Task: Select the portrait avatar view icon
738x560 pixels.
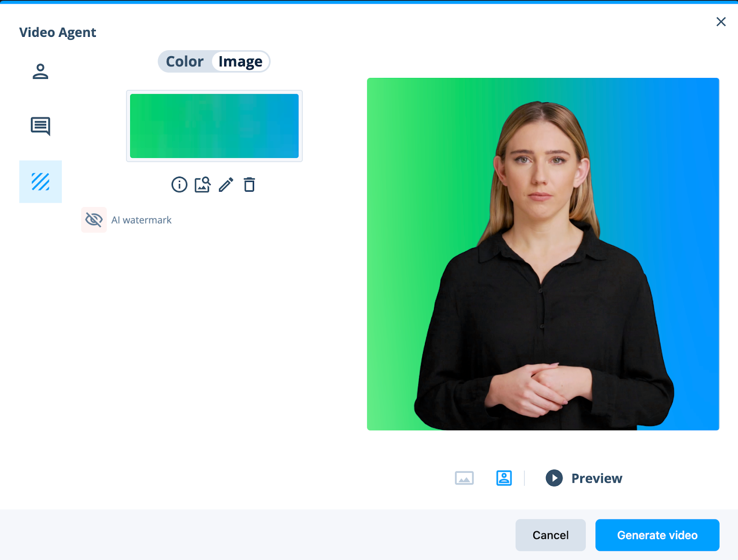Action: [504, 478]
